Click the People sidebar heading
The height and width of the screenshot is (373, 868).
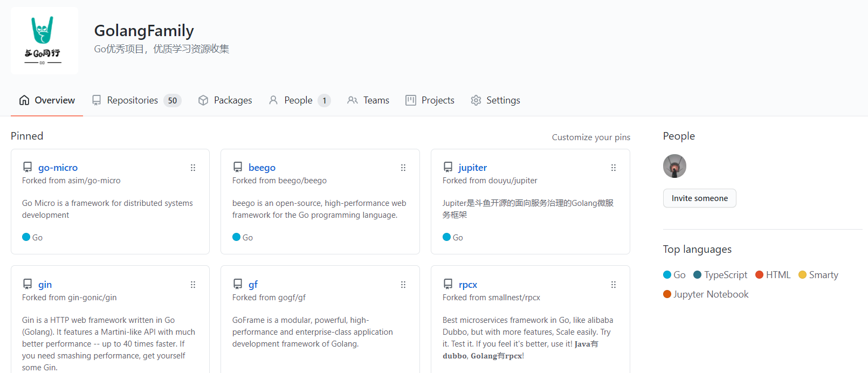click(679, 136)
